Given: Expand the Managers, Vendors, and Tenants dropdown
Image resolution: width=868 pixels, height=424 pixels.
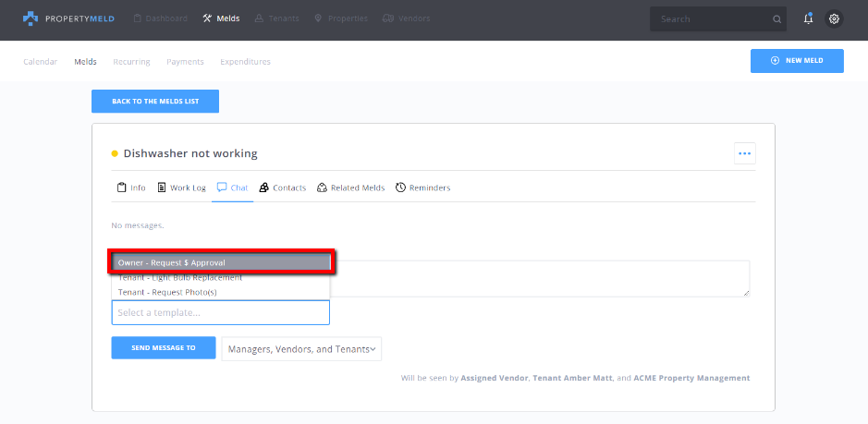Looking at the screenshot, I should coord(301,349).
